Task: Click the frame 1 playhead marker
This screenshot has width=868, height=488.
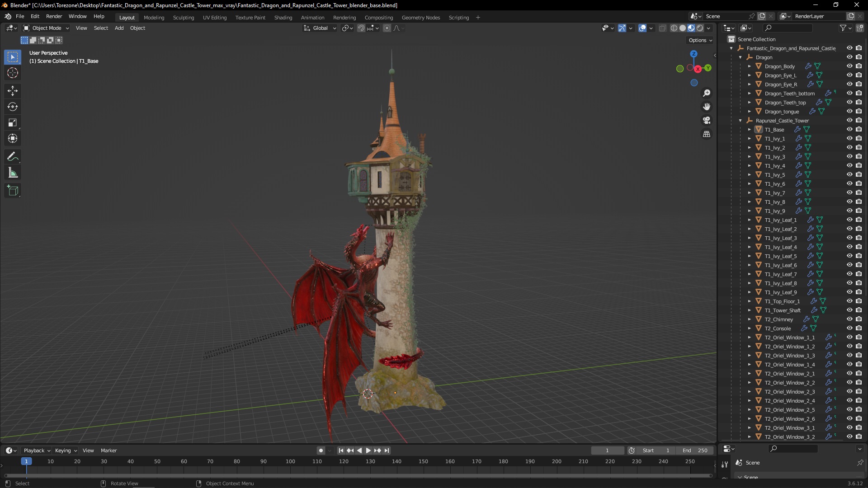Action: 26,461
